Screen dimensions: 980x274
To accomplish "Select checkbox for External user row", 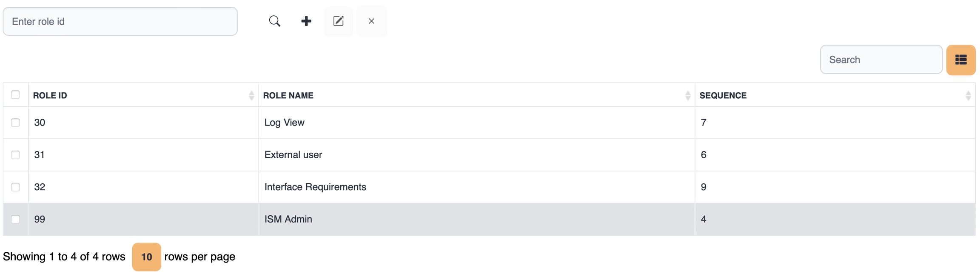I will coord(16,155).
